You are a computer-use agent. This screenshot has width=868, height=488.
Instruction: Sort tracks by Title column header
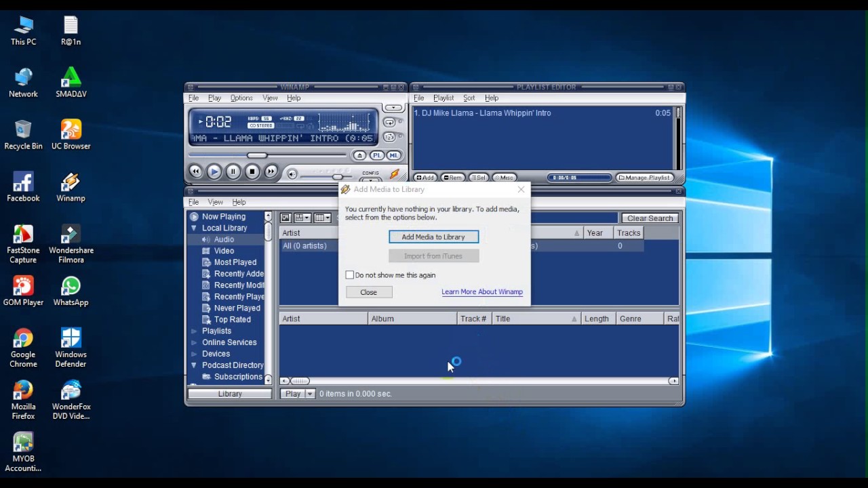coord(536,319)
